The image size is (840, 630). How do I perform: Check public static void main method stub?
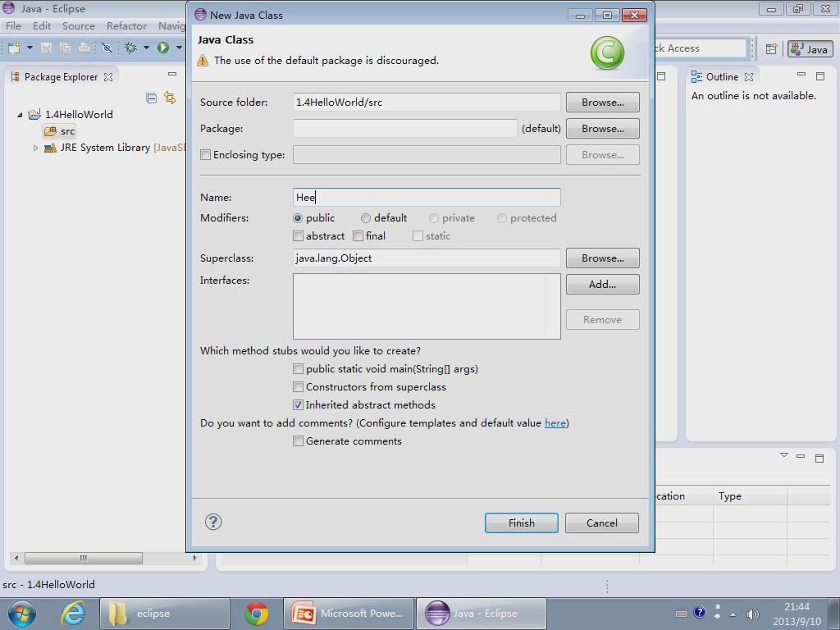pos(298,369)
